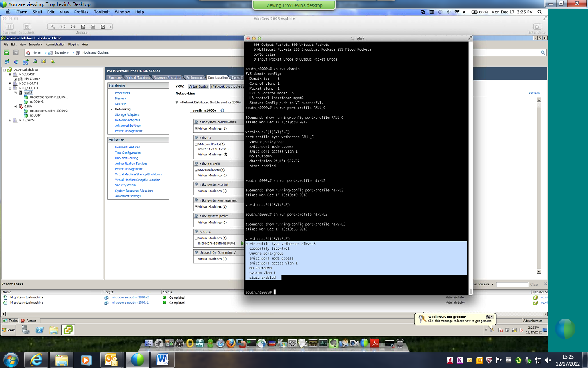This screenshot has height=368, width=588.
Task: Switch to the Virtual Machines tab
Action: (x=138, y=78)
